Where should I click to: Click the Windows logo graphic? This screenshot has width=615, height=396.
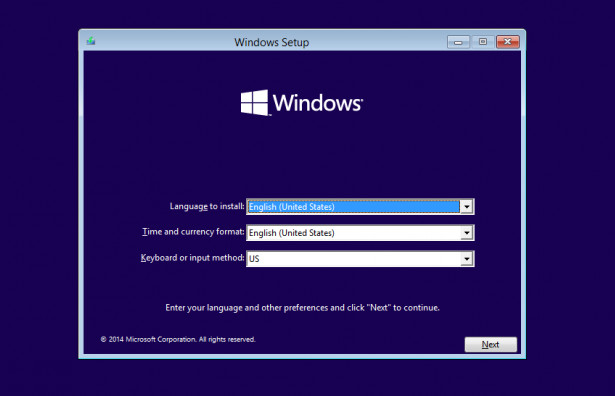click(301, 103)
